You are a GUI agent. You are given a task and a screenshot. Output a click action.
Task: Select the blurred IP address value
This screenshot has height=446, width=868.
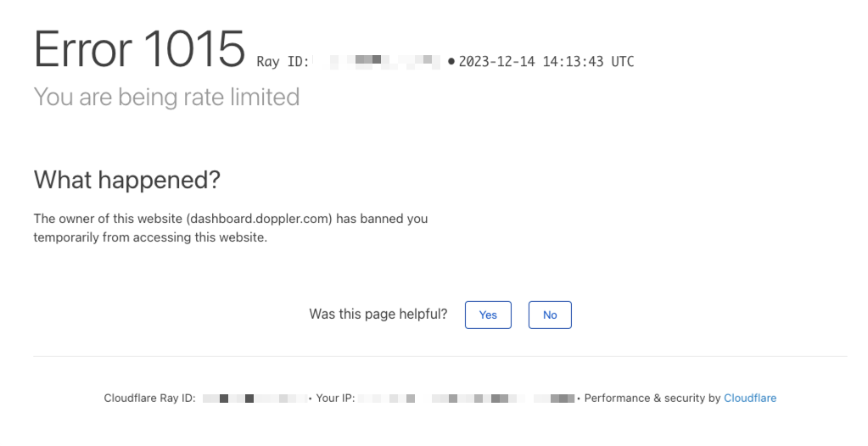[467, 399]
